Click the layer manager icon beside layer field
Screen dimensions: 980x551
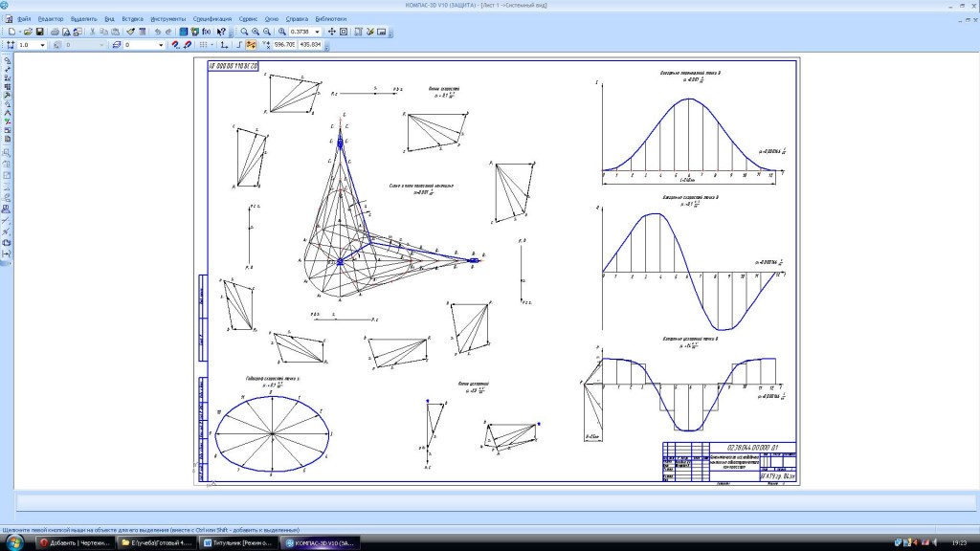[x=116, y=45]
